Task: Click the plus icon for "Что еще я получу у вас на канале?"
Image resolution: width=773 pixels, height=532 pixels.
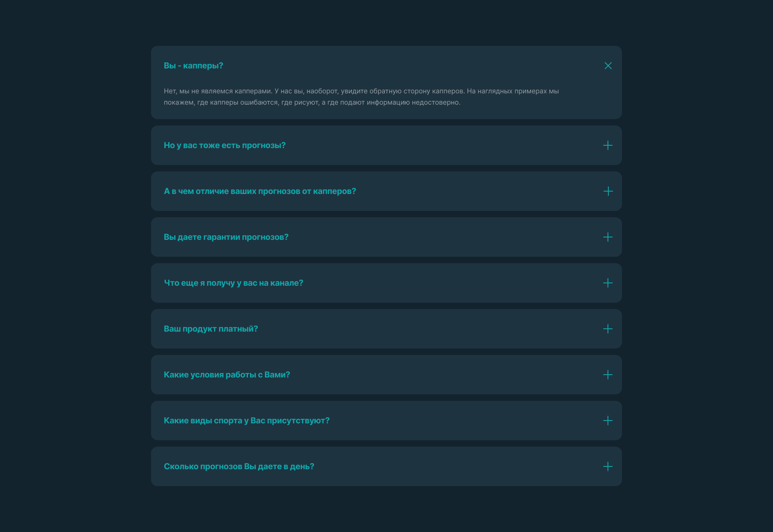Action: (608, 283)
